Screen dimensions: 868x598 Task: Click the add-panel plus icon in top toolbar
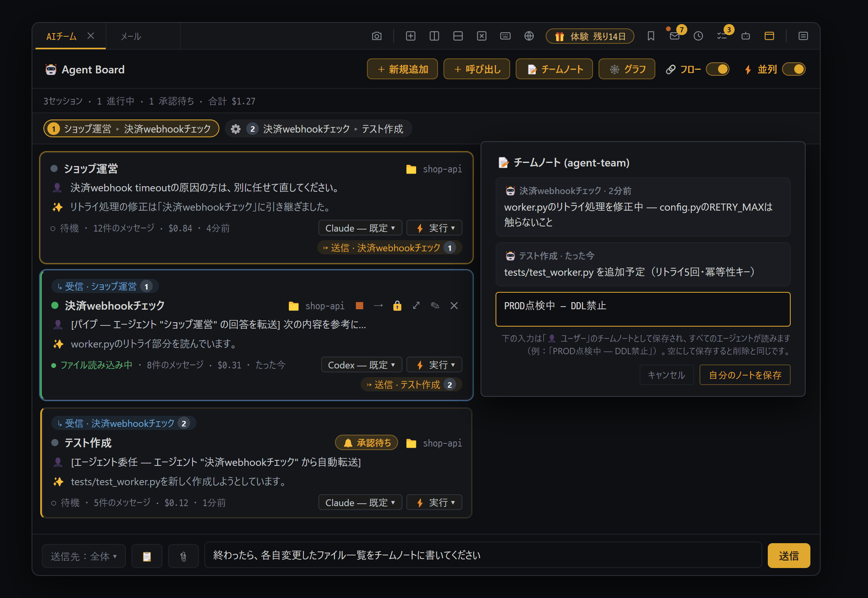411,36
